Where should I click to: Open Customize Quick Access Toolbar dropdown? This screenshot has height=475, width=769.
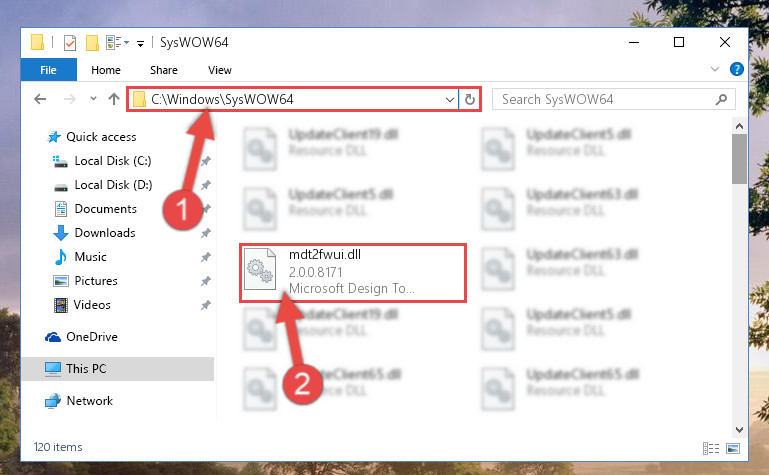(140, 44)
